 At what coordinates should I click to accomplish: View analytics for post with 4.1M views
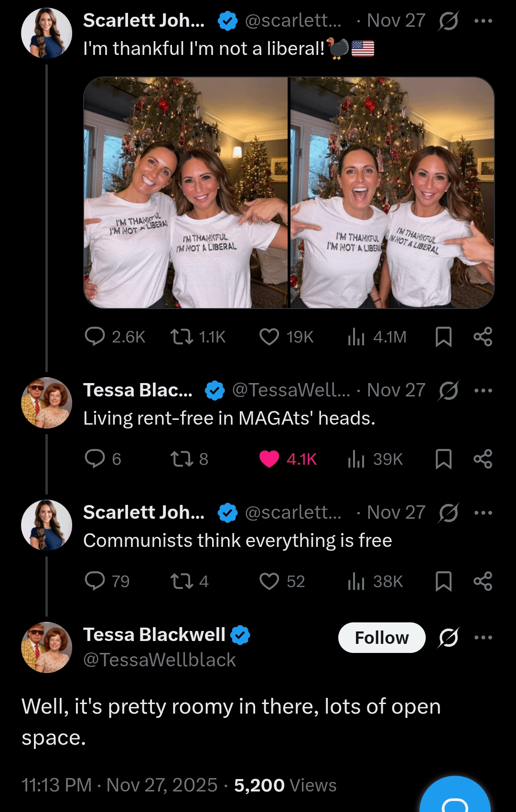(356, 337)
